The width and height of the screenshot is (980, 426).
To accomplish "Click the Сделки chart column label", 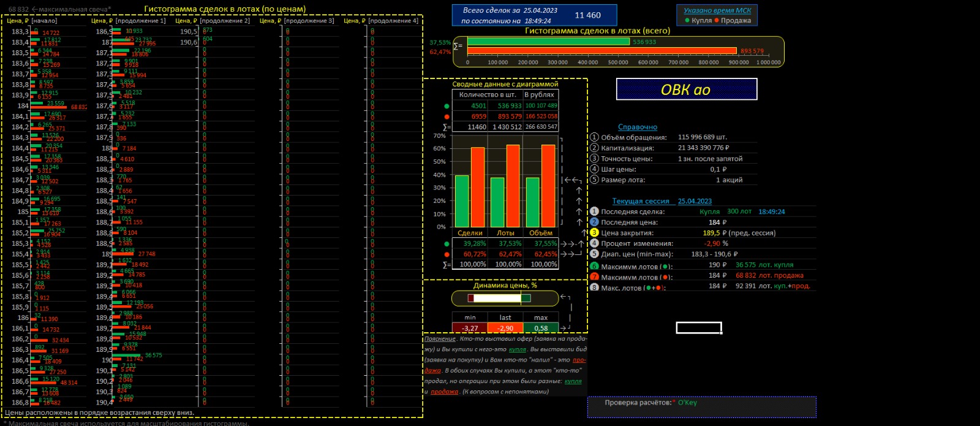I will point(470,233).
